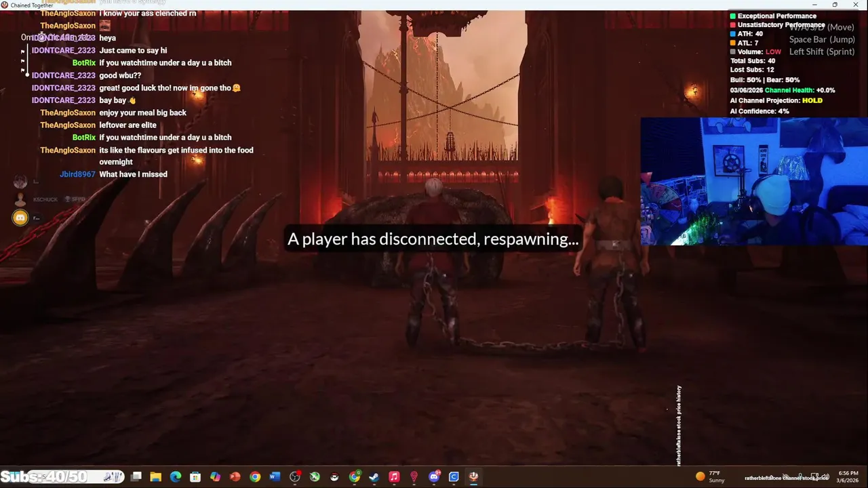The height and width of the screenshot is (488, 868).
Task: Open Steam from the taskbar
Action: click(374, 476)
